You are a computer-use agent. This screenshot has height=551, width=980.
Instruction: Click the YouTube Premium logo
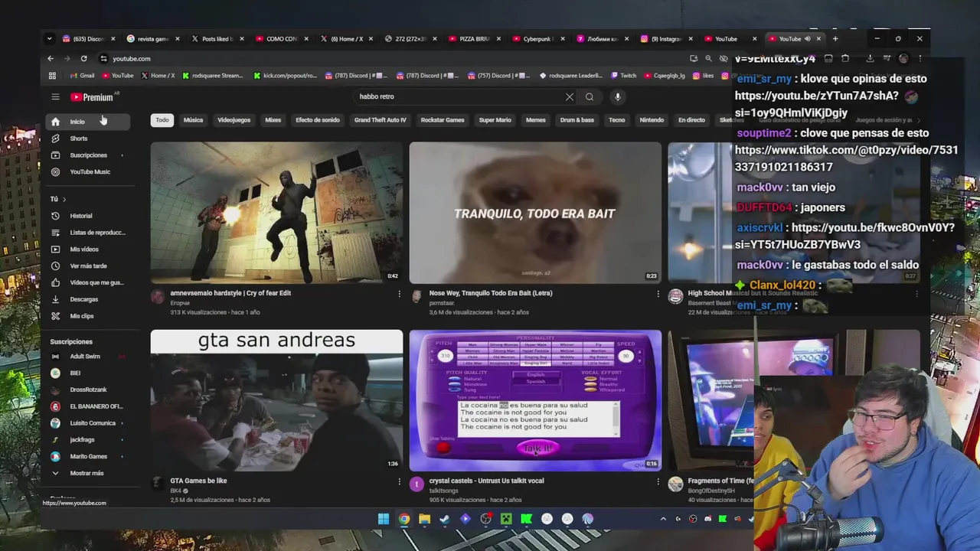(92, 97)
